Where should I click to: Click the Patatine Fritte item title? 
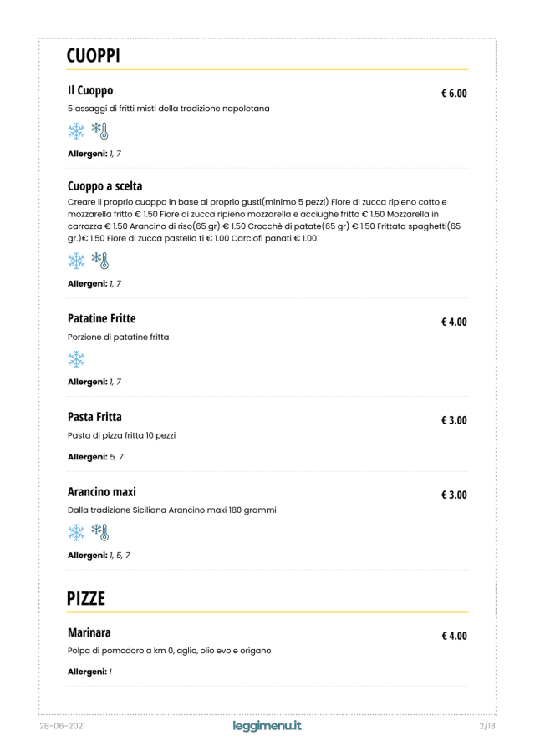pos(101,318)
